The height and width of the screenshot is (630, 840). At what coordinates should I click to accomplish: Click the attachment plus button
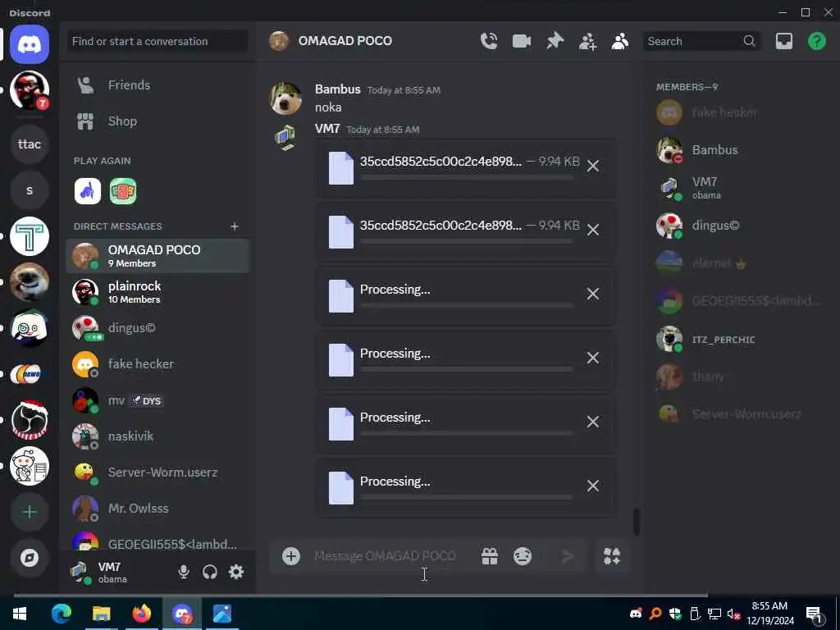coord(291,556)
